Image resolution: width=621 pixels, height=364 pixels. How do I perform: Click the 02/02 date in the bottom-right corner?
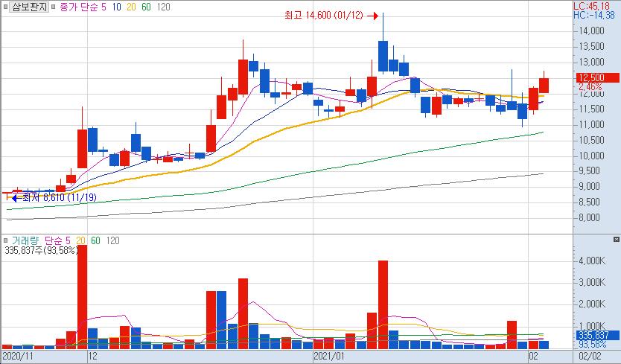coord(590,356)
